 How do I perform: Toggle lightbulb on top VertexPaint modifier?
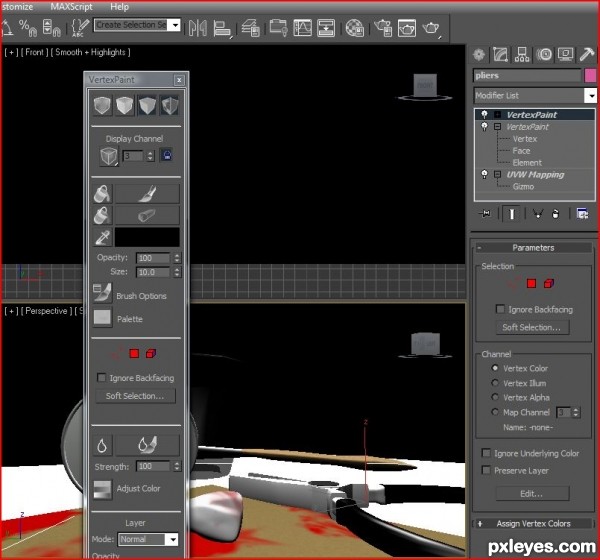(484, 114)
